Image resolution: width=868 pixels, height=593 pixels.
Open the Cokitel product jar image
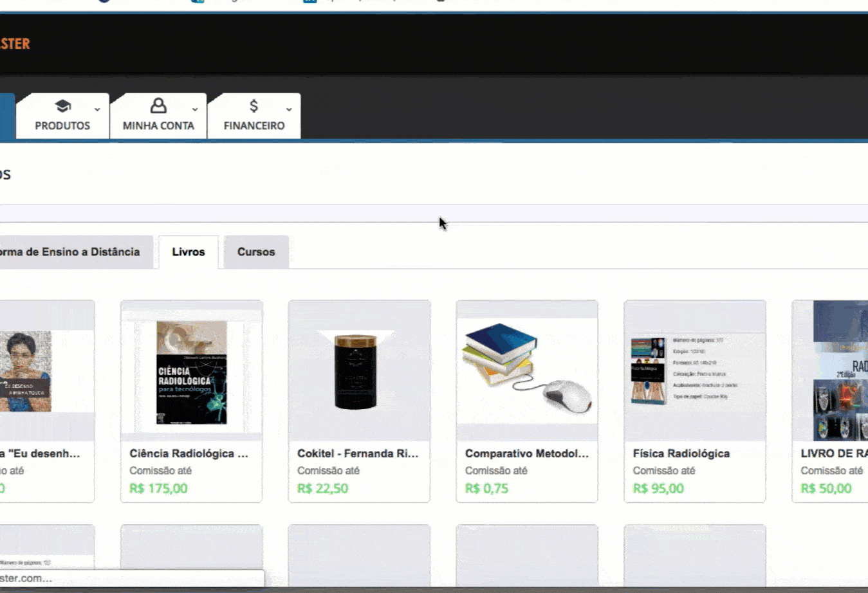click(356, 371)
